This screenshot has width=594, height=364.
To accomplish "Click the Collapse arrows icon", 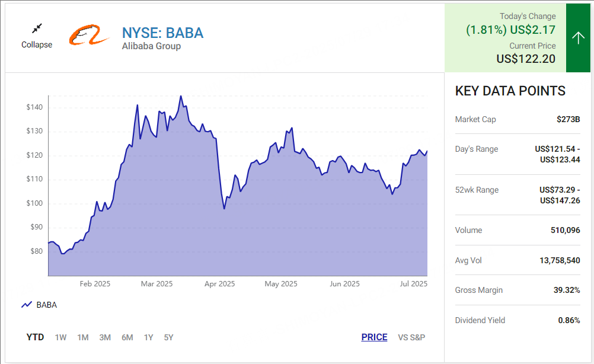I will [37, 28].
